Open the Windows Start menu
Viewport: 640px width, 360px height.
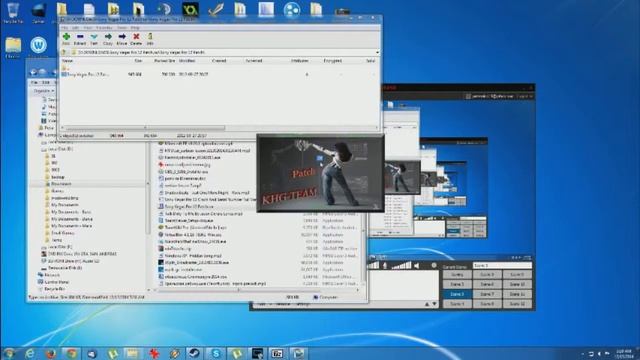pos(9,353)
